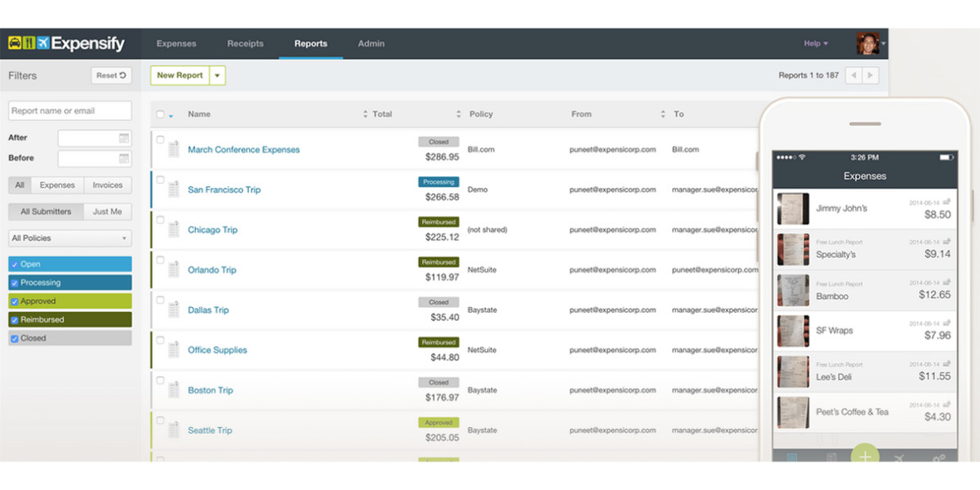This screenshot has width=980, height=490.
Task: Open the All Policies dropdown
Action: click(69, 238)
